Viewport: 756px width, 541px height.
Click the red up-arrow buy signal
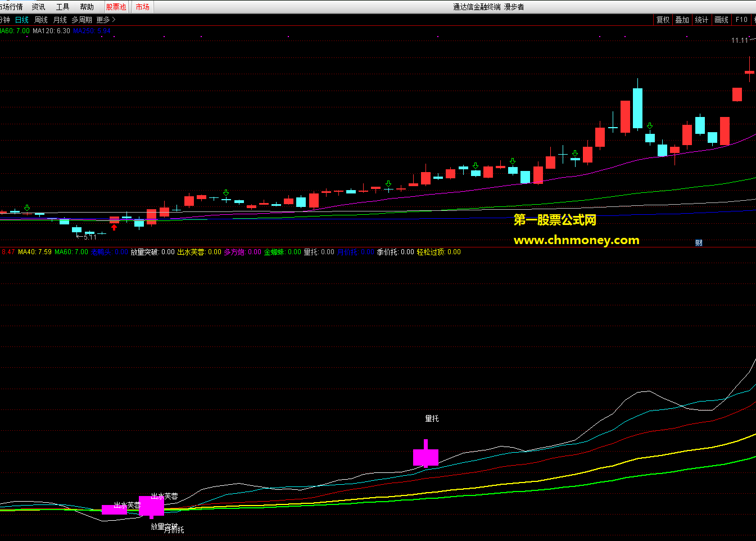(x=114, y=227)
